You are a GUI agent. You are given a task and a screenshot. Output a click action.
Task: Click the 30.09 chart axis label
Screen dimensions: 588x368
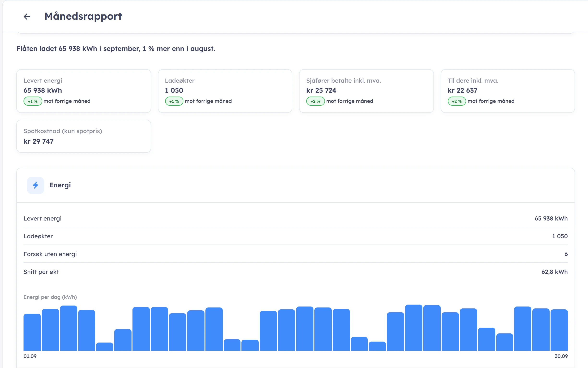click(561, 356)
